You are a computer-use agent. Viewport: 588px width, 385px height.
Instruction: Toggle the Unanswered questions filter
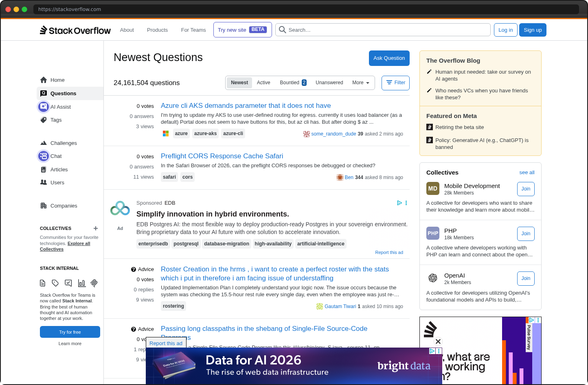329,82
